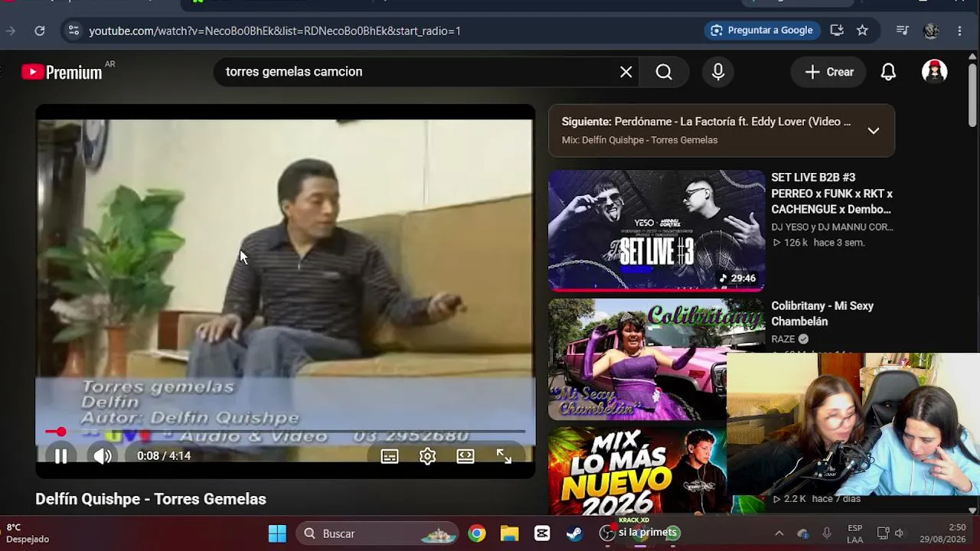Mute the video player volume
This screenshot has width=980, height=551.
point(103,456)
